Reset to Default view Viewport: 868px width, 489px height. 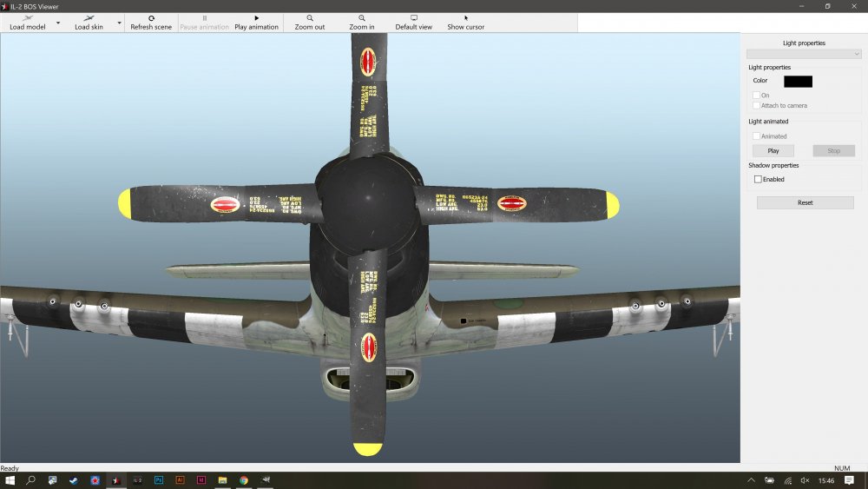pos(413,22)
